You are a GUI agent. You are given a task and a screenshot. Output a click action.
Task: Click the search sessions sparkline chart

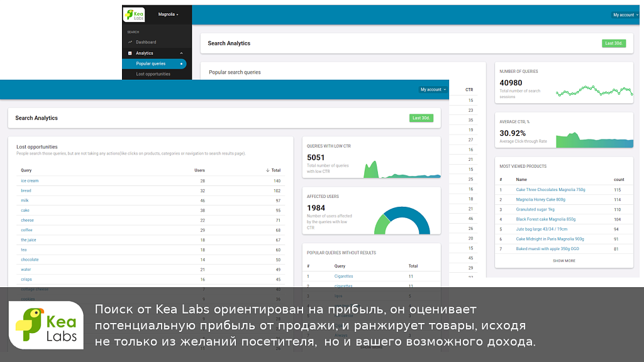click(594, 90)
